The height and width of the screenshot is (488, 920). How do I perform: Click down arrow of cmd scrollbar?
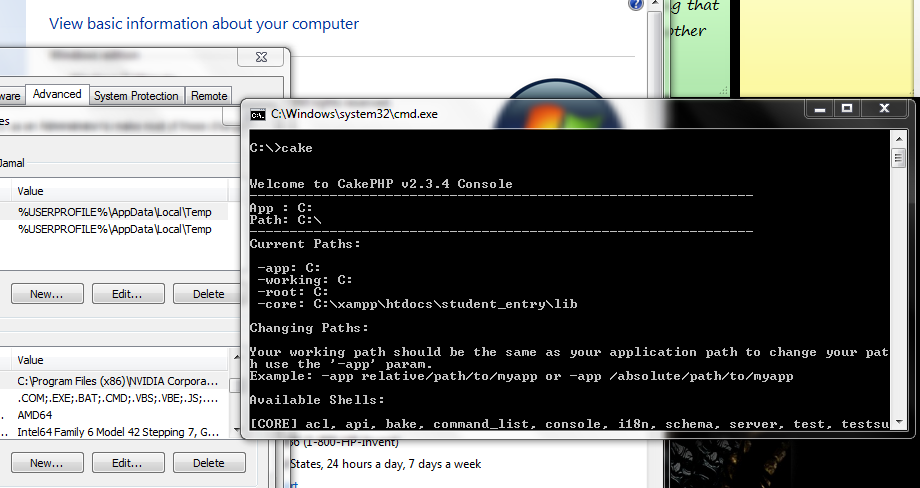[898, 421]
